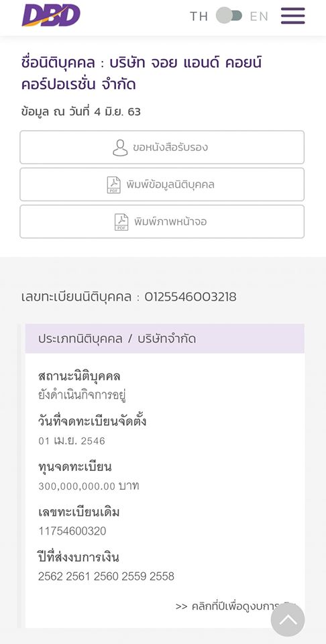Open the hamburger menu icon
This screenshot has height=644, width=326.
coord(292,16)
